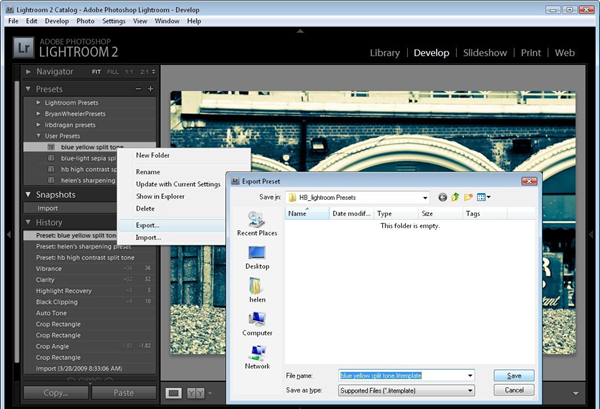The image size is (600, 409).
Task: Set Navigator zoom to FILL
Action: [x=112, y=72]
